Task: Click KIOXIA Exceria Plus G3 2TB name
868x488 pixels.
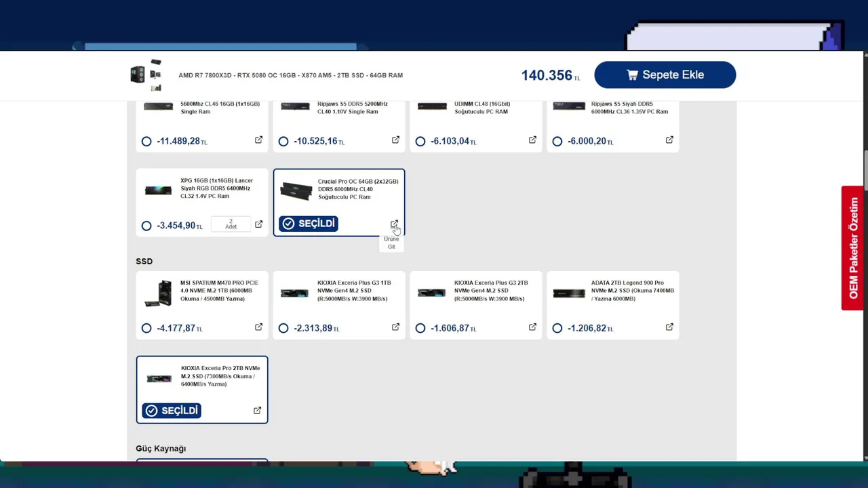Action: [491, 291]
